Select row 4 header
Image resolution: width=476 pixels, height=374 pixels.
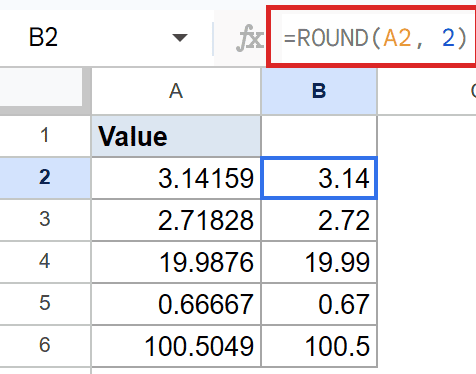(45, 262)
